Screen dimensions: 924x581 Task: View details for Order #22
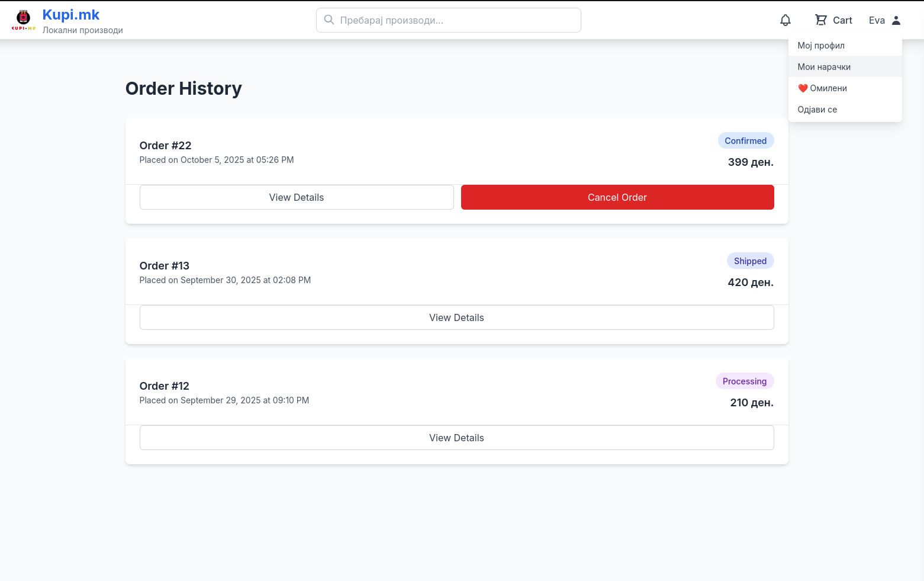[x=296, y=197]
